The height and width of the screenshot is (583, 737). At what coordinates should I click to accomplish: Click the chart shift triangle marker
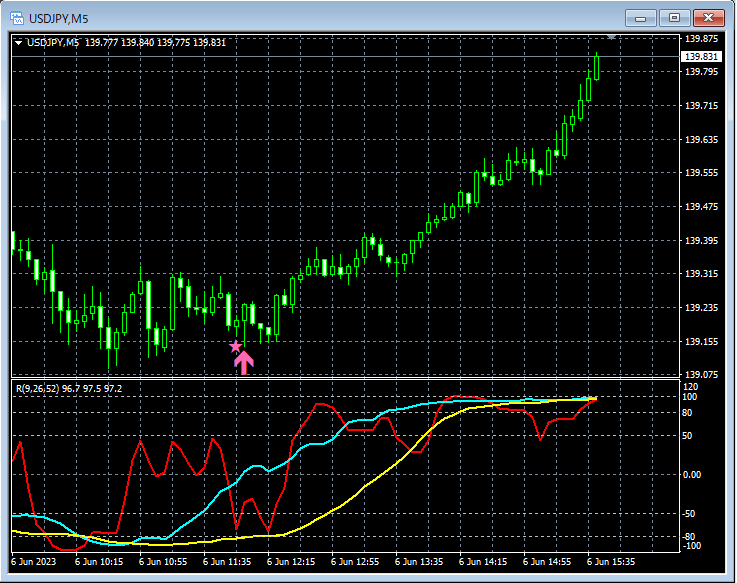611,37
